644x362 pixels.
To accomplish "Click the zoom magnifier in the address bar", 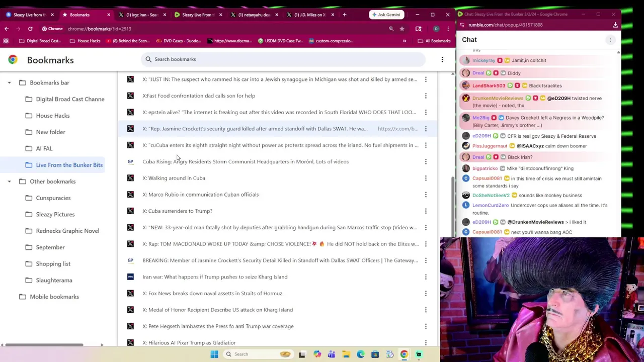I will click(391, 29).
